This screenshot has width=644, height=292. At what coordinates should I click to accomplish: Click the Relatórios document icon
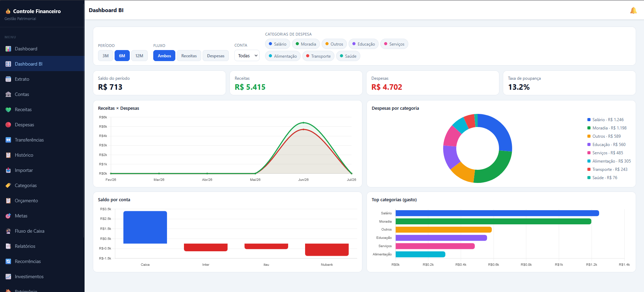pyautogui.click(x=8, y=246)
